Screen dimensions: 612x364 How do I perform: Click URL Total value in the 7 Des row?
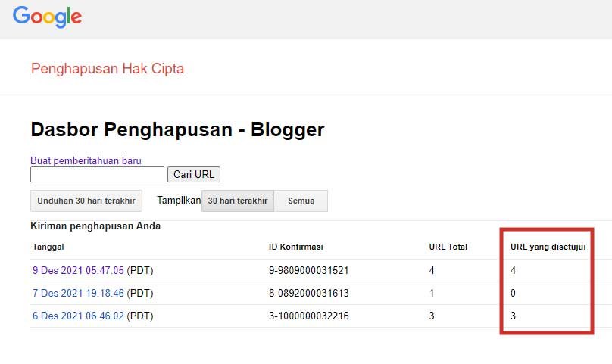pyautogui.click(x=432, y=293)
